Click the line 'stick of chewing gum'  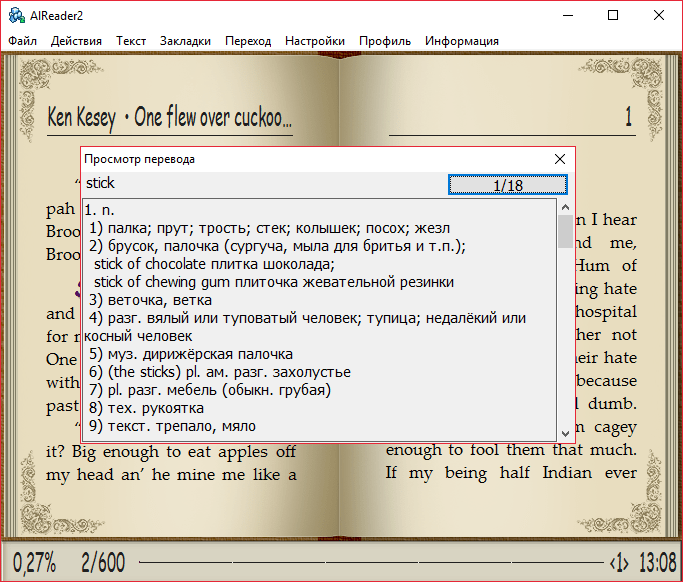[274, 282]
